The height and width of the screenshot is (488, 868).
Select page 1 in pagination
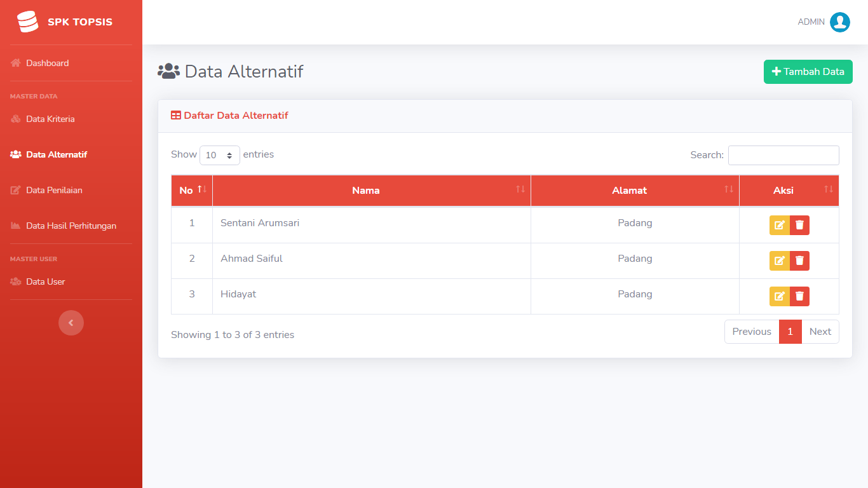790,332
